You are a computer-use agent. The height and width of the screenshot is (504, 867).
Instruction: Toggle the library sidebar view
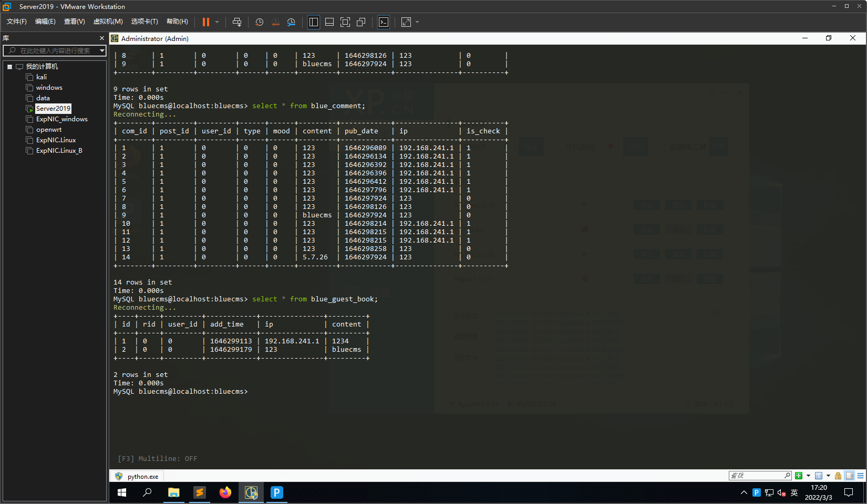tap(314, 22)
